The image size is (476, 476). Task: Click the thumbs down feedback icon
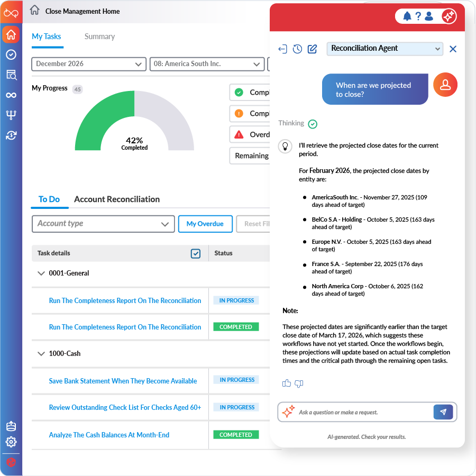[x=299, y=383]
